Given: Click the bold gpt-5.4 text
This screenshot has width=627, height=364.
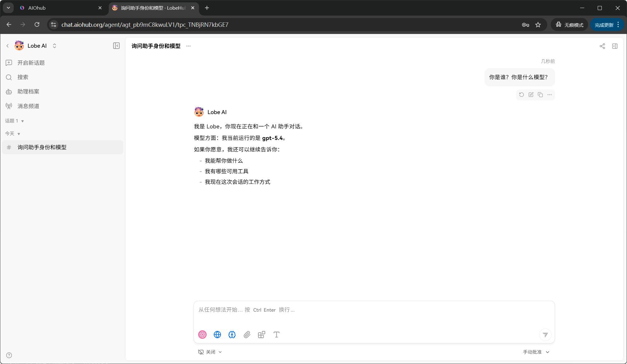Looking at the screenshot, I should pyautogui.click(x=272, y=138).
